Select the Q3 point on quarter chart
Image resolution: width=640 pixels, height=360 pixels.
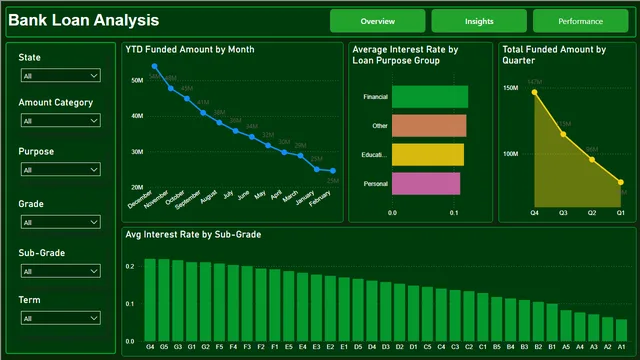point(563,134)
